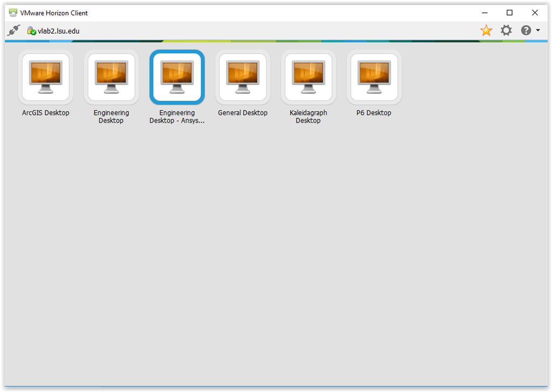Click the secure lock icon beside server name

(x=32, y=31)
